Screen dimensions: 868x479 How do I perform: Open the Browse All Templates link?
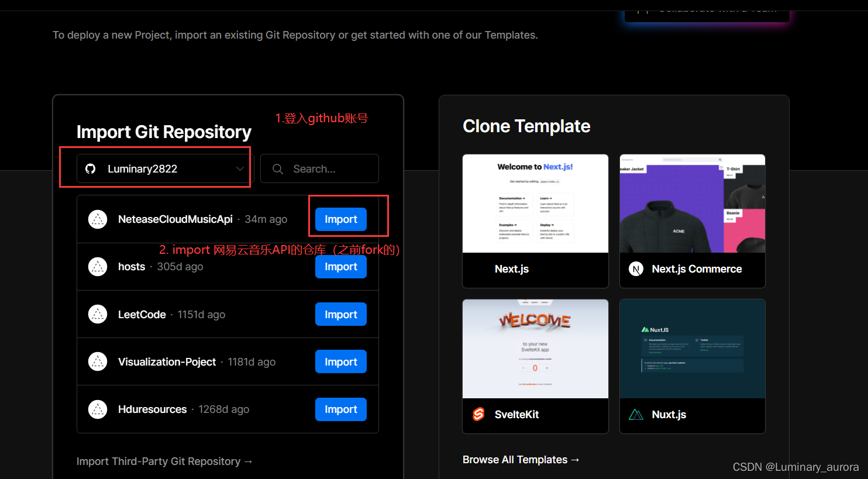(521, 460)
